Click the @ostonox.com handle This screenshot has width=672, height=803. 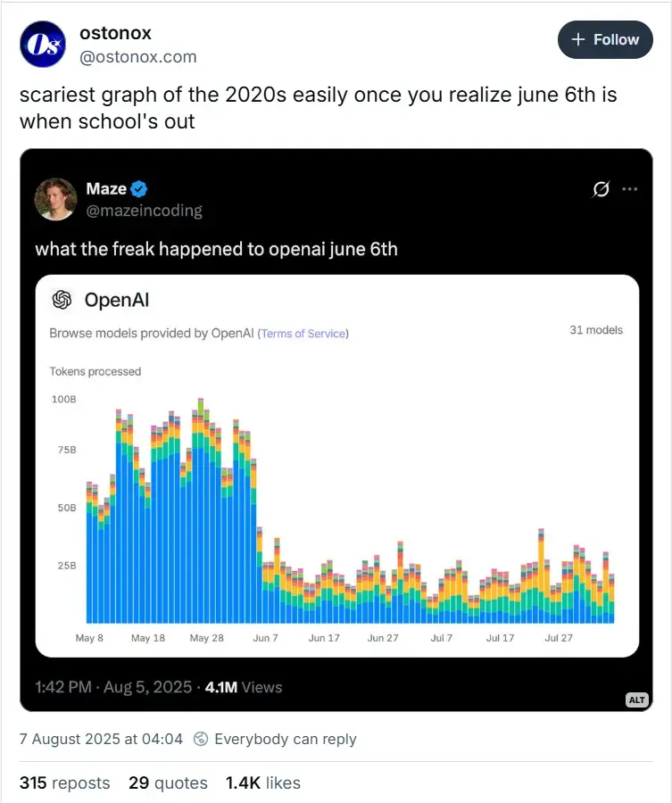138,57
